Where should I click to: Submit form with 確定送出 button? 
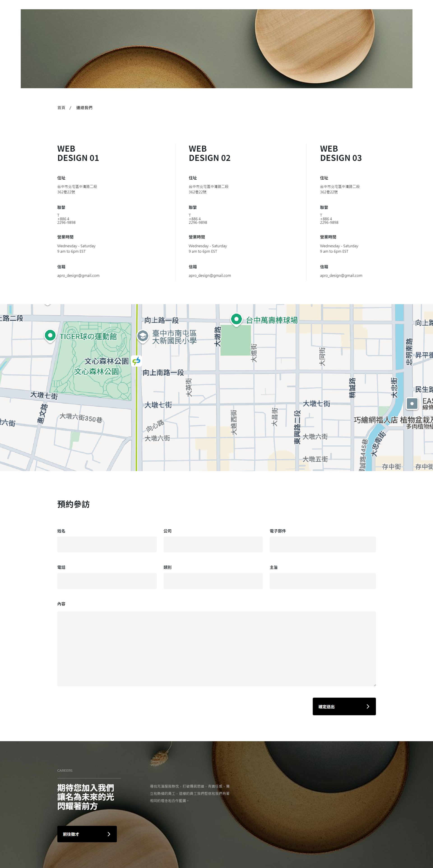344,706
